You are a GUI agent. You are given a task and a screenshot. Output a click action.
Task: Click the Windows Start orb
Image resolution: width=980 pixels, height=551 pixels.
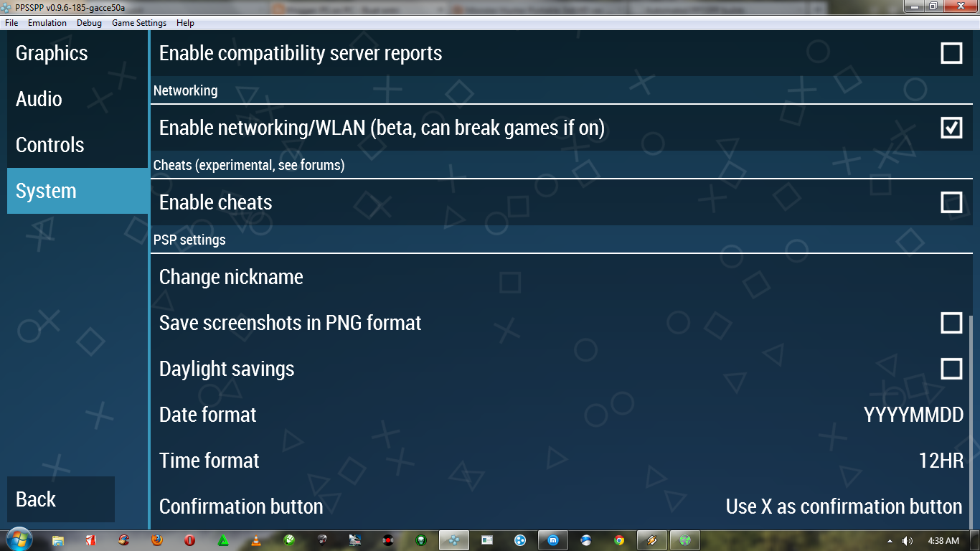tap(19, 540)
